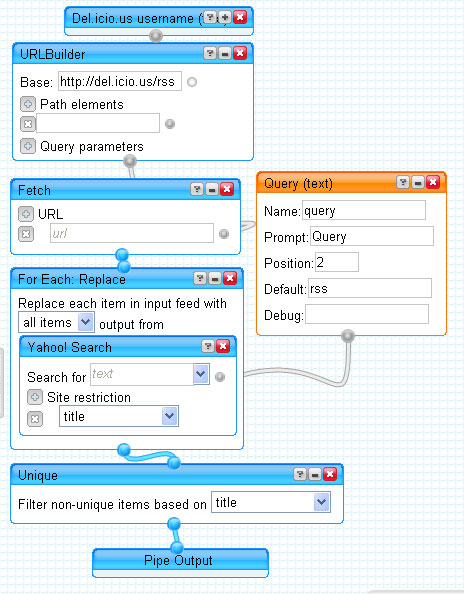Click the Base field connector terminal
Viewport: 464px width, 594px height.
click(x=192, y=82)
